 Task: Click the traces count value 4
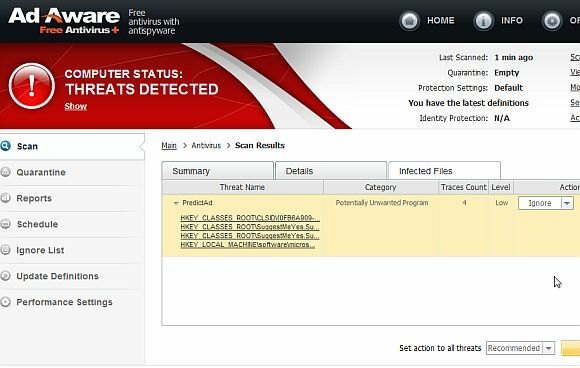click(x=464, y=203)
